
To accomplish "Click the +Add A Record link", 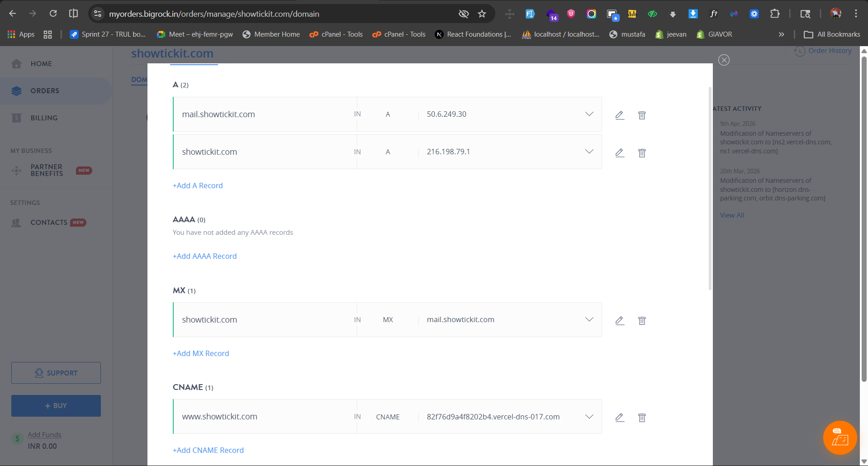I will click(198, 185).
